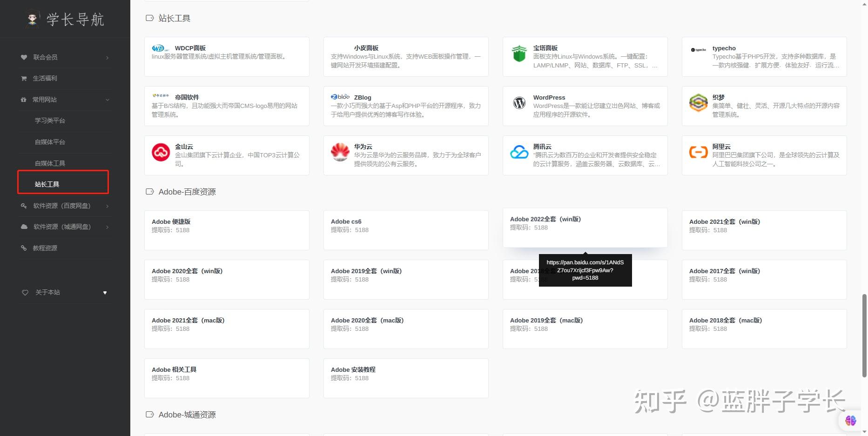The image size is (868, 436).
Task: Click the gift icon beside 常用网站
Action: [24, 100]
